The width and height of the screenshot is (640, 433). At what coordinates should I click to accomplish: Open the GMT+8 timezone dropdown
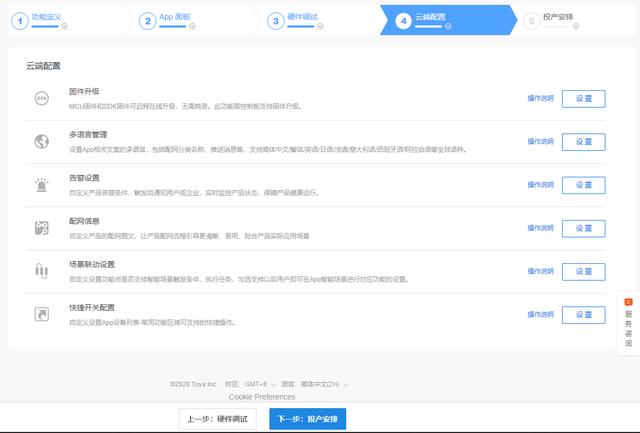(260, 384)
